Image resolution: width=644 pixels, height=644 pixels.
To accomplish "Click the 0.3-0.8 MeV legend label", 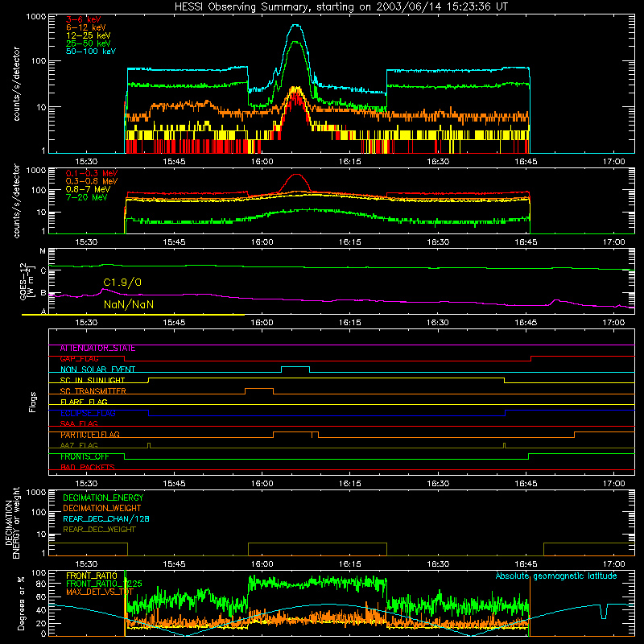I will pos(92,181).
